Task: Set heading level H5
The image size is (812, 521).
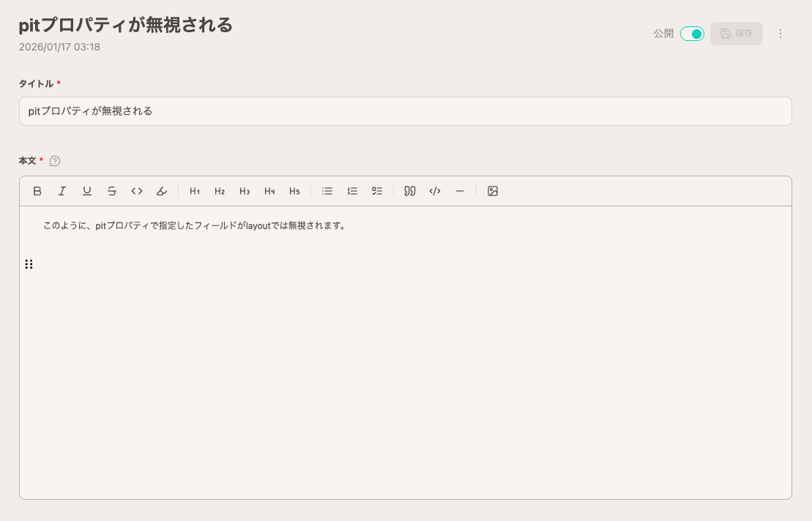Action: point(294,191)
